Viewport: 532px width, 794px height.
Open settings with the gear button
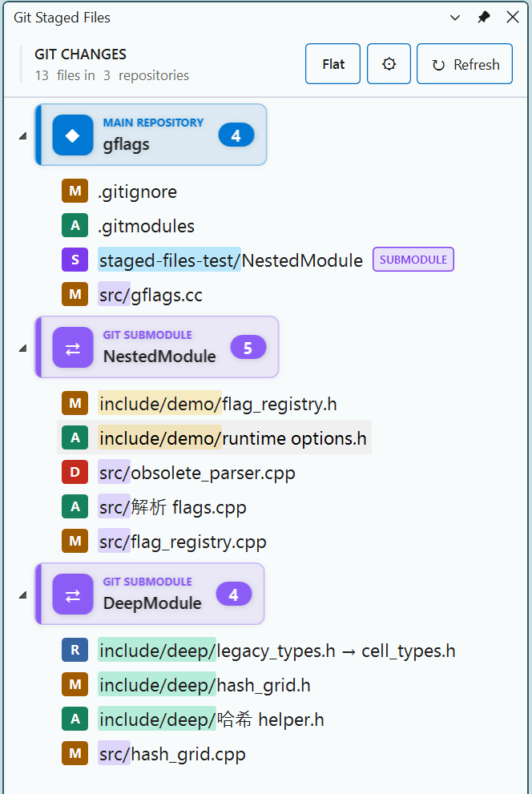click(x=389, y=64)
